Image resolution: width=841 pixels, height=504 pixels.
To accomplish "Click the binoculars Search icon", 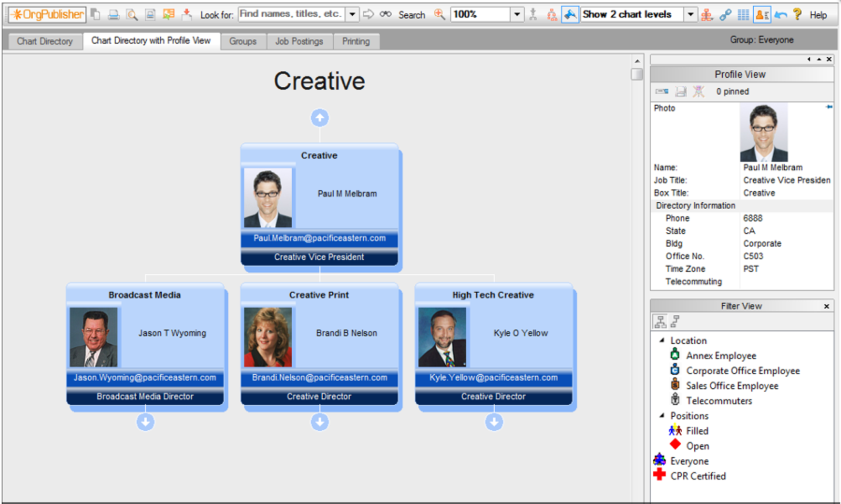I will click(386, 15).
